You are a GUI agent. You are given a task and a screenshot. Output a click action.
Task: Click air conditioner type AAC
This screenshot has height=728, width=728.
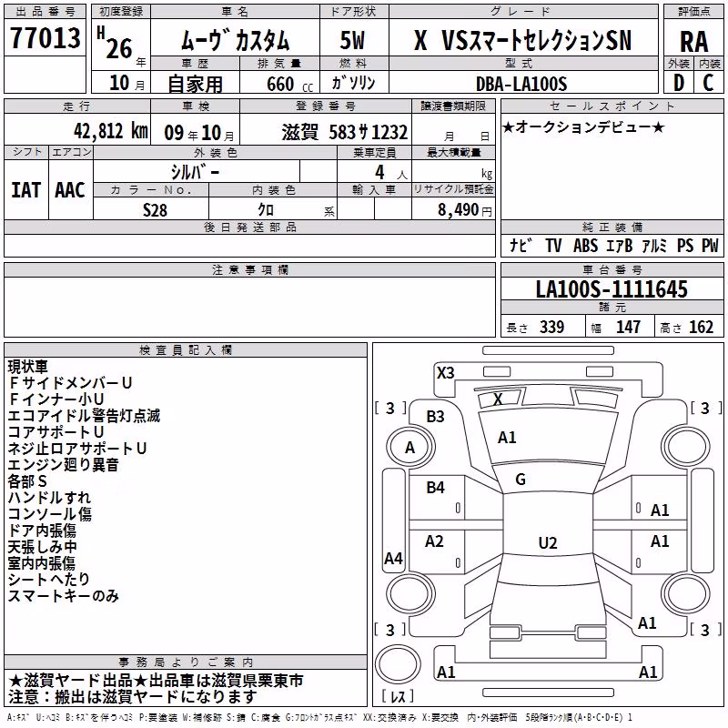70,190
